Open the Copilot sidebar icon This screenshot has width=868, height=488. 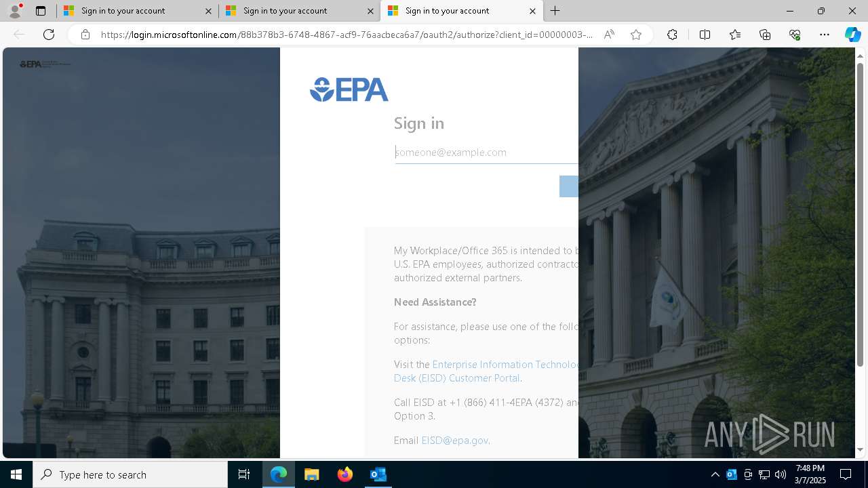pos(852,35)
